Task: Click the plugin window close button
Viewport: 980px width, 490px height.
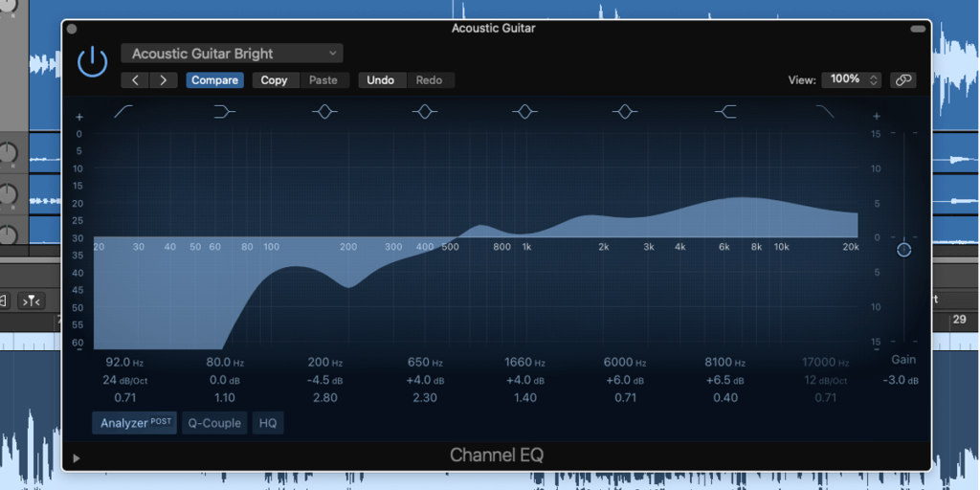Action: tap(71, 29)
